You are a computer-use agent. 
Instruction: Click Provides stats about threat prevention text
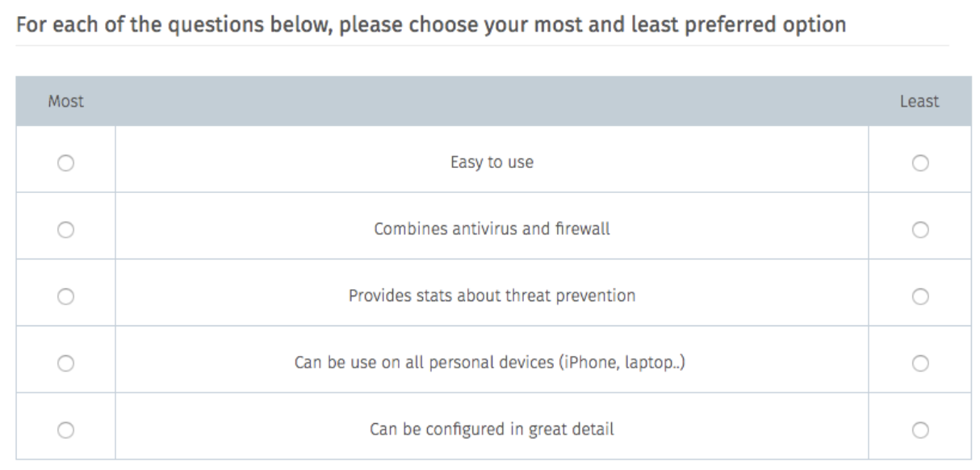click(x=492, y=296)
